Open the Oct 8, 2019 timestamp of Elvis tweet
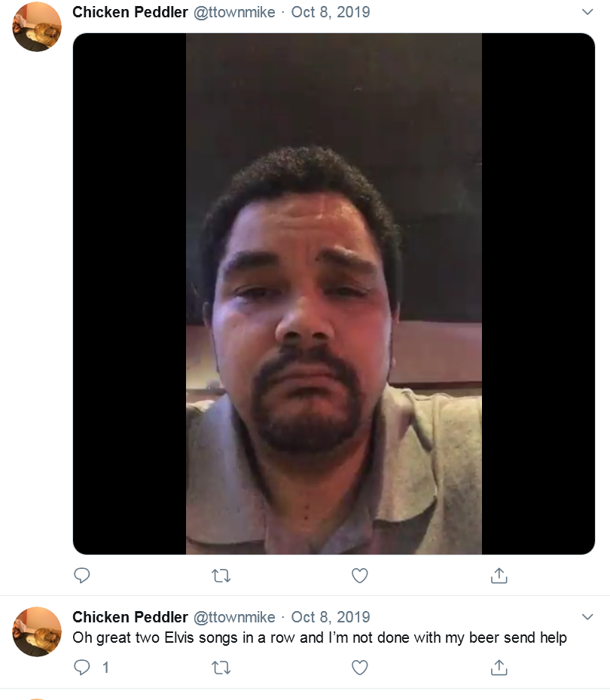 click(x=331, y=617)
